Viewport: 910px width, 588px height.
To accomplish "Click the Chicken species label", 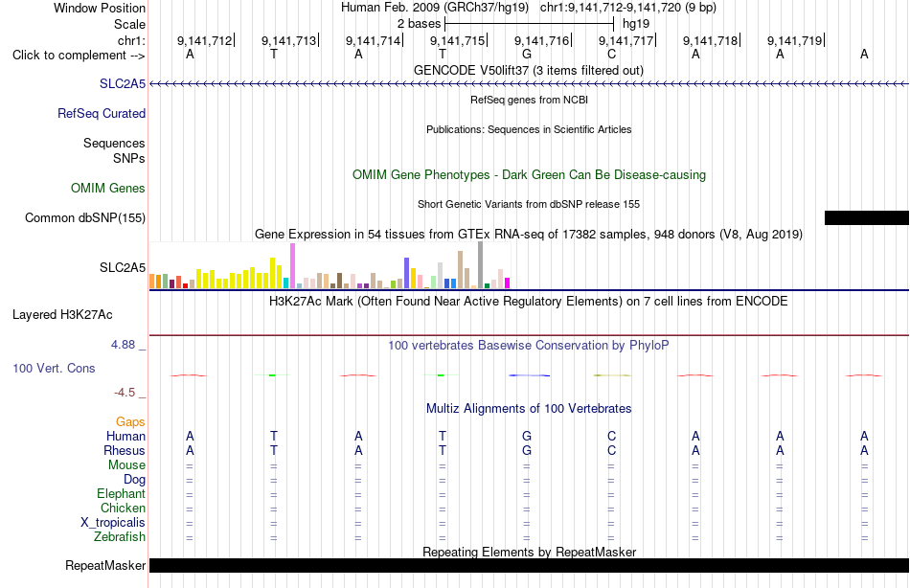I will tap(123, 508).
